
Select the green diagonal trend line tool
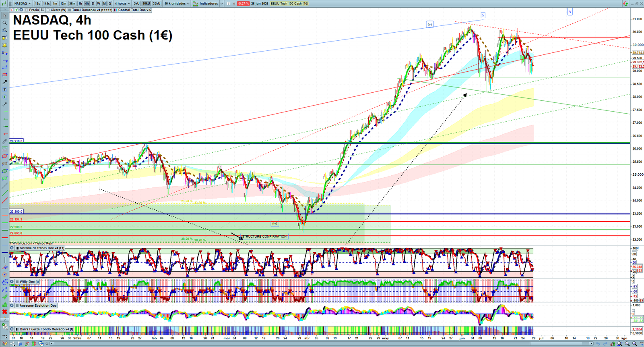click(4, 193)
